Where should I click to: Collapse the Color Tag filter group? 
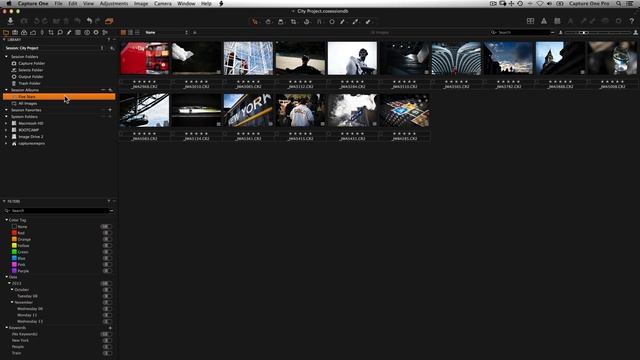tap(7, 220)
